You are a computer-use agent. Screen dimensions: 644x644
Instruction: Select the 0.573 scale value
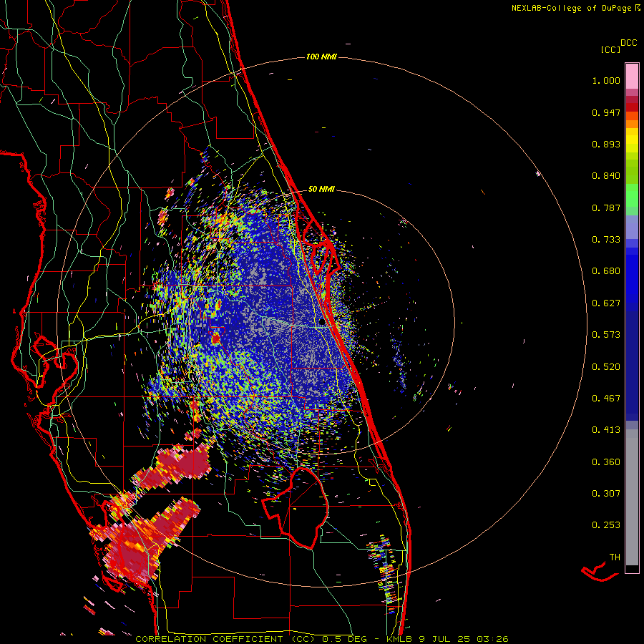pos(606,335)
